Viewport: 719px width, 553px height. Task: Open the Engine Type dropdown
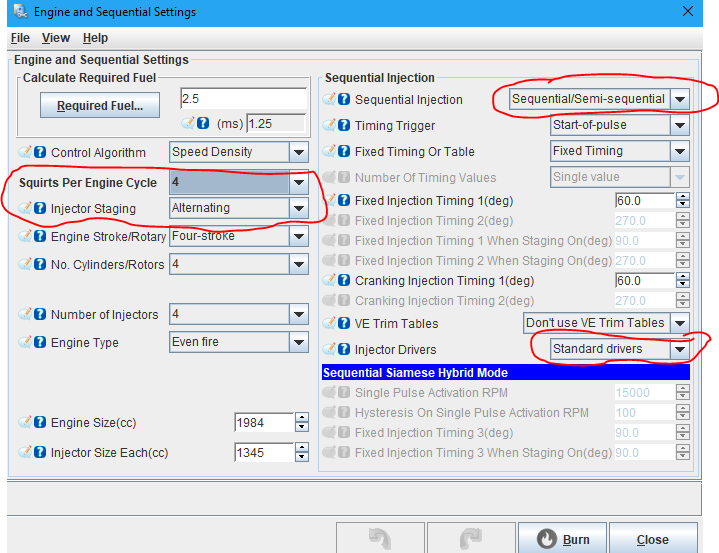pos(298,342)
